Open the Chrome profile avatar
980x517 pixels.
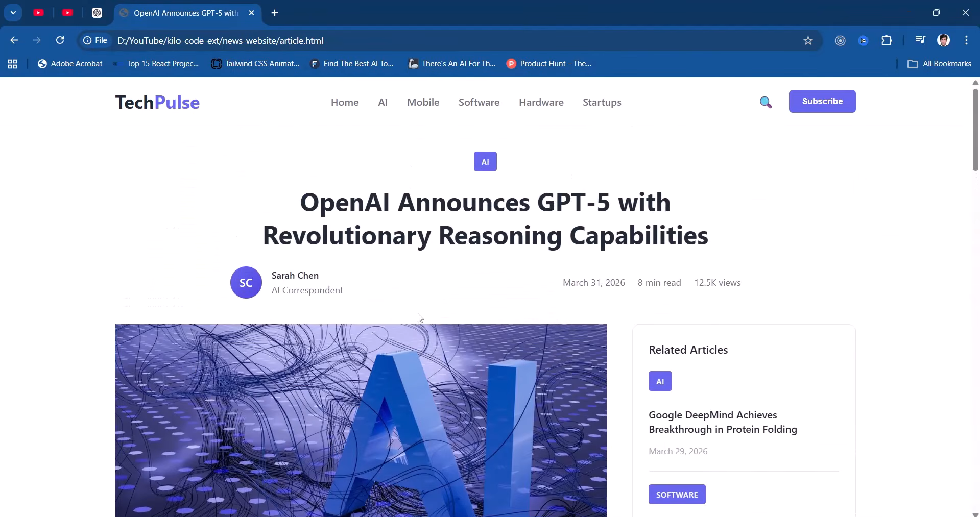(x=943, y=40)
